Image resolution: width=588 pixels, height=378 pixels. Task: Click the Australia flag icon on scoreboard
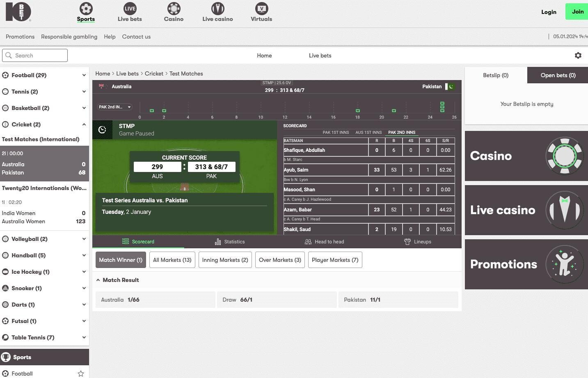tap(103, 86)
